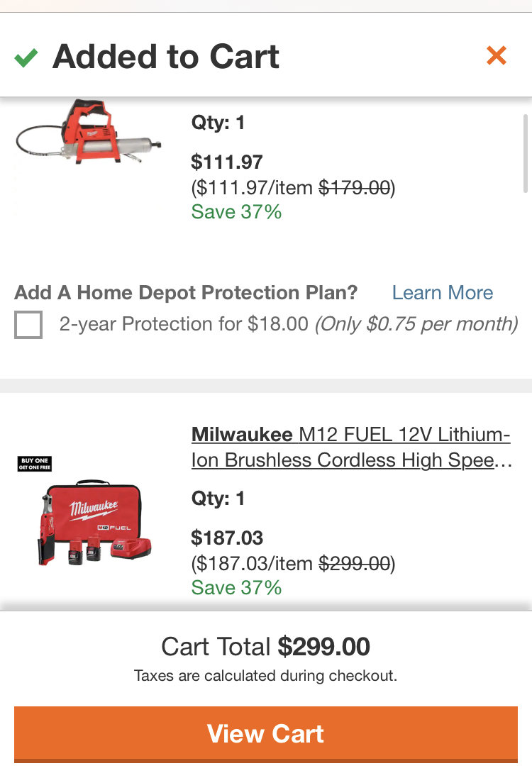The width and height of the screenshot is (532, 778).
Task: Open the Milwaukee M12 FUEL 12V product title
Action: coord(351,447)
